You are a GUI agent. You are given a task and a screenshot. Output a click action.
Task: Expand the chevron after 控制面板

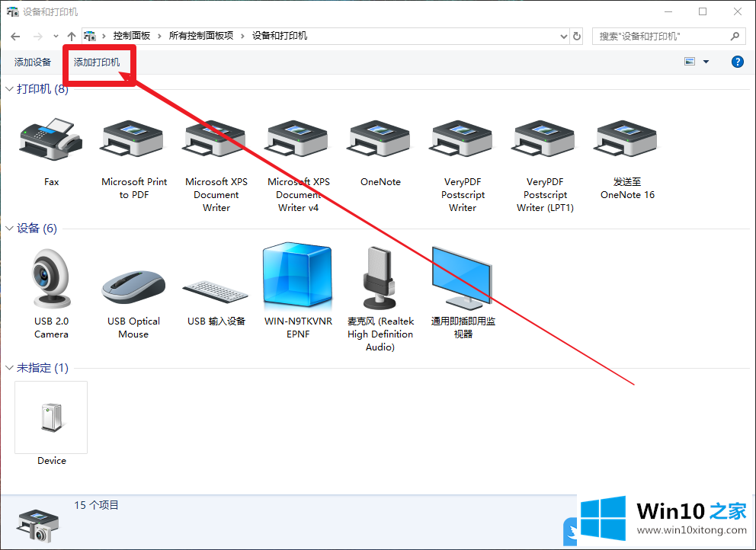[x=159, y=36]
